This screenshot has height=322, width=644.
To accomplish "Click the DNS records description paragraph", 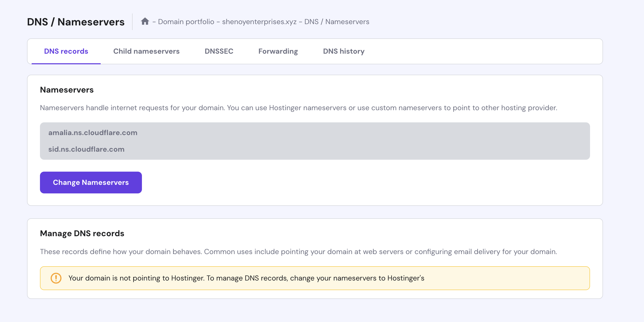I will click(298, 252).
